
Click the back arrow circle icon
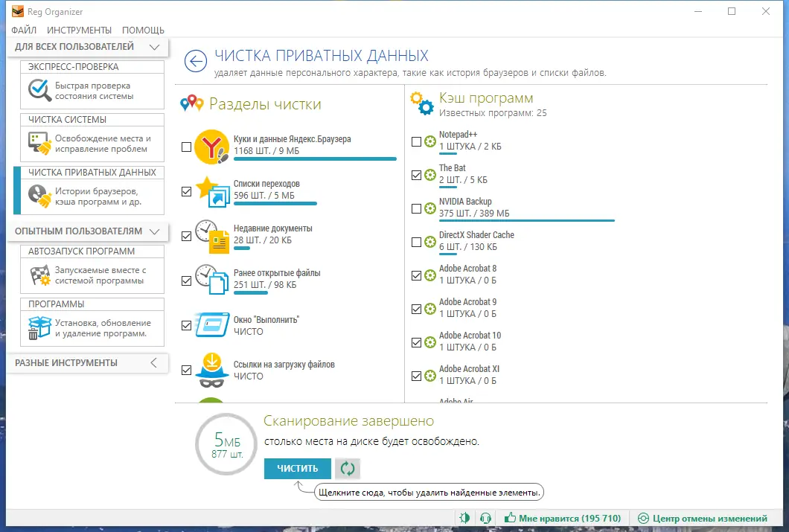[x=195, y=61]
